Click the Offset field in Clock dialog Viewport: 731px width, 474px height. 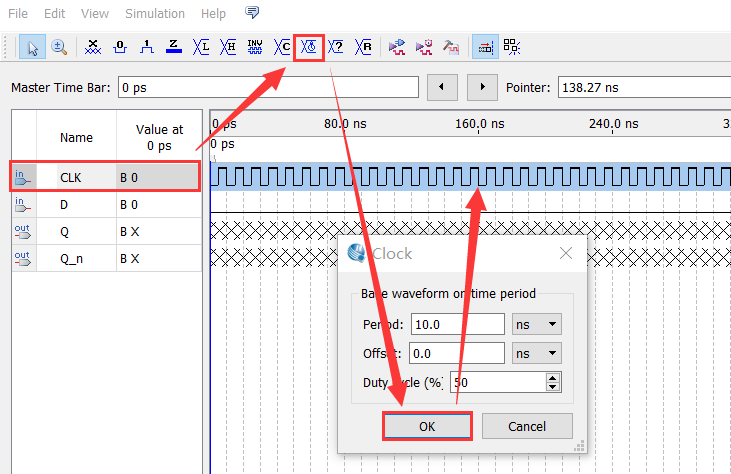(456, 353)
